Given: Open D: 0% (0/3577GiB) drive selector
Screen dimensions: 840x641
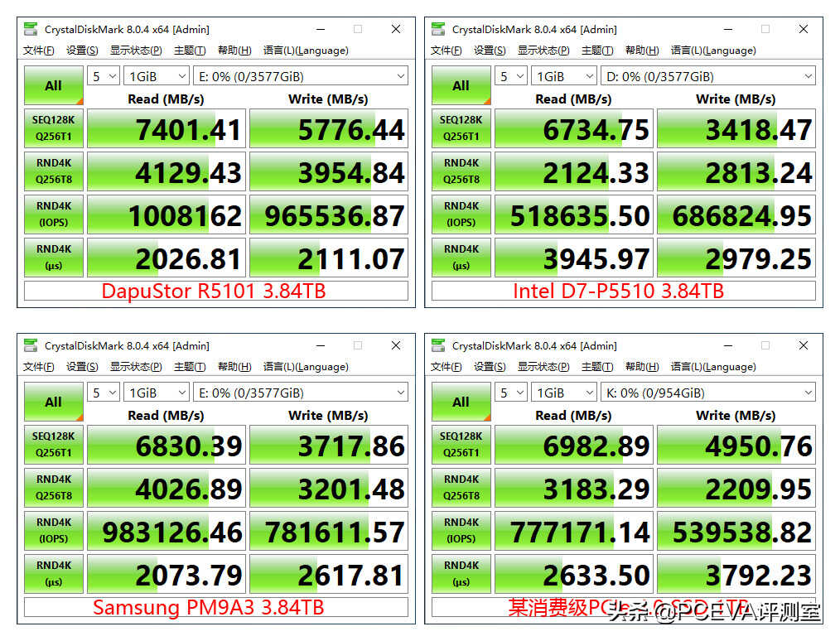Looking at the screenshot, I should click(708, 76).
